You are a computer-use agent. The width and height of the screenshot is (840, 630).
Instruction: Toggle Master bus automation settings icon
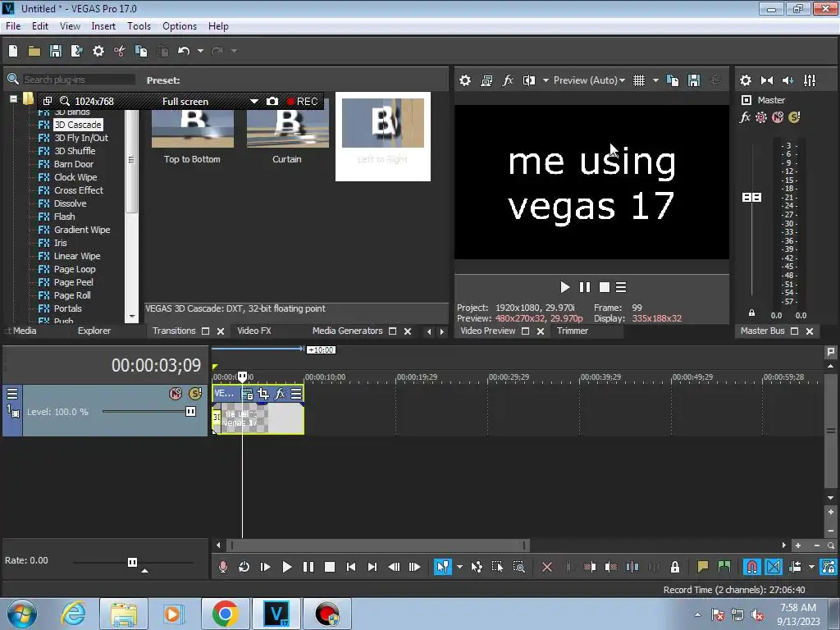(761, 117)
